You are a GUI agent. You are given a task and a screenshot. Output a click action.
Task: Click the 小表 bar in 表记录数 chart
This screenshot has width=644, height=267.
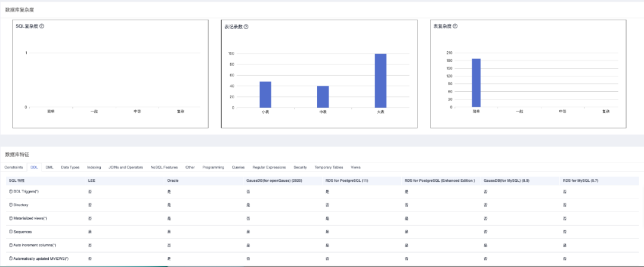click(x=265, y=95)
